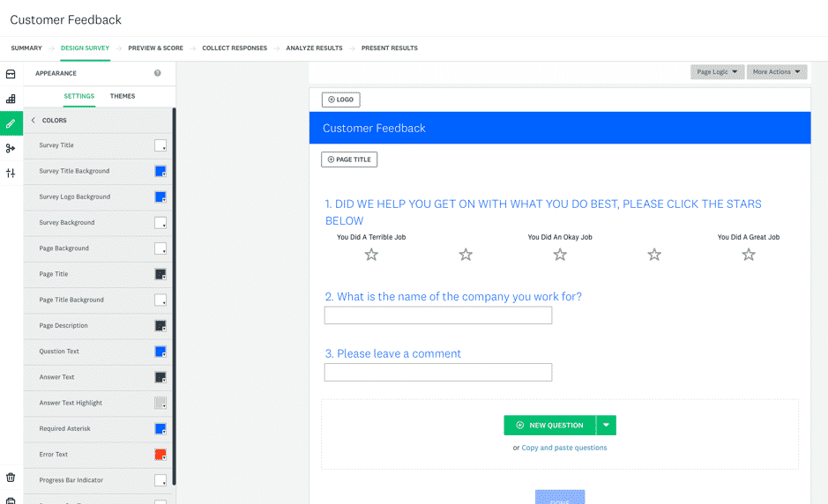Open Page Background color swatch
The image size is (828, 504).
pos(160,248)
